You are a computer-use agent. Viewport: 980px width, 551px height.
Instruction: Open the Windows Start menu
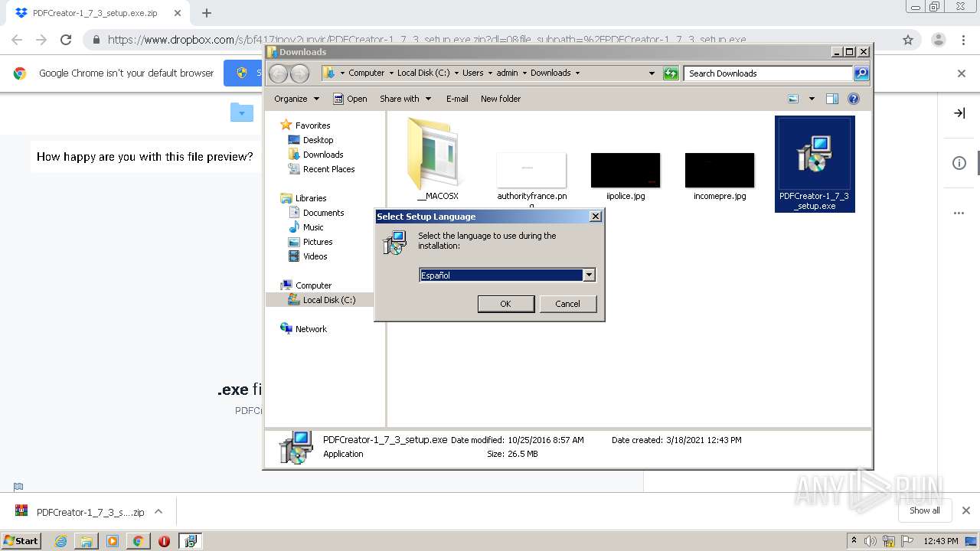point(21,540)
